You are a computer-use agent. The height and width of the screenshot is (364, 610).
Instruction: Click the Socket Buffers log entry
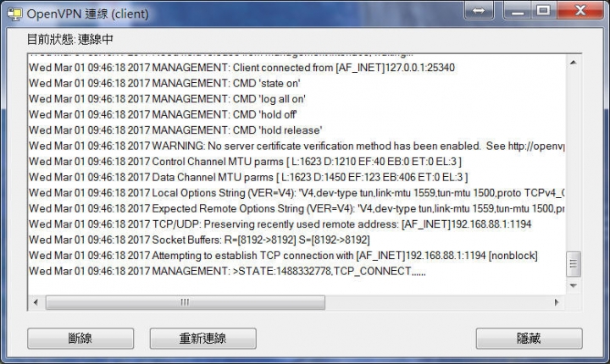click(x=199, y=240)
